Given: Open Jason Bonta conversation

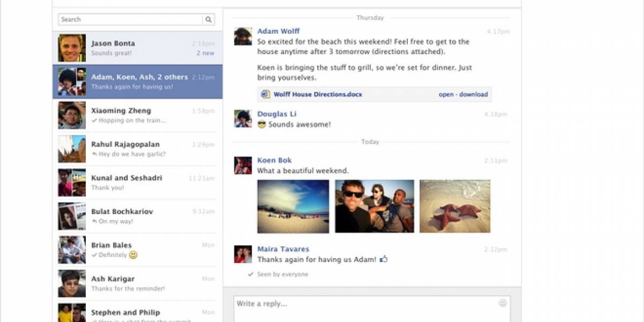Looking at the screenshot, I should point(137,48).
